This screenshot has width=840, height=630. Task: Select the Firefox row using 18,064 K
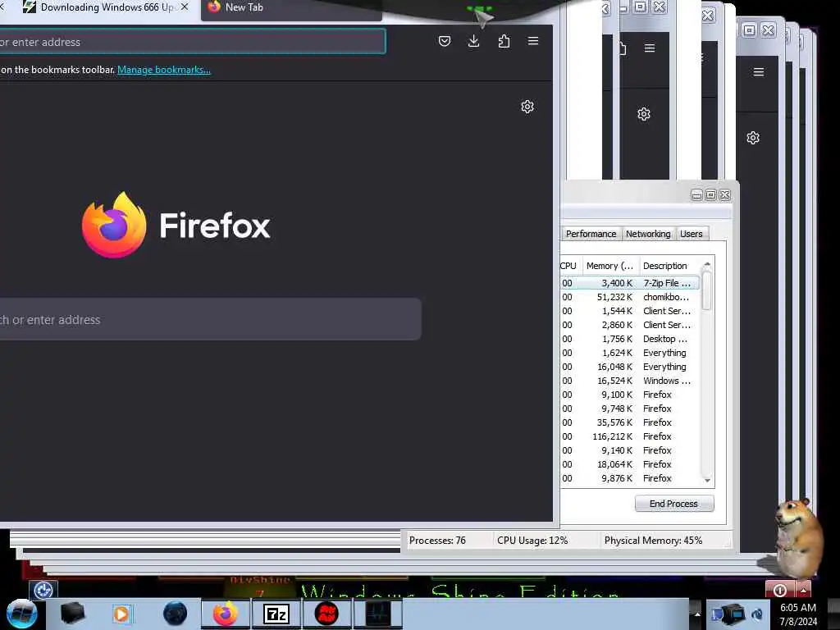coord(629,464)
